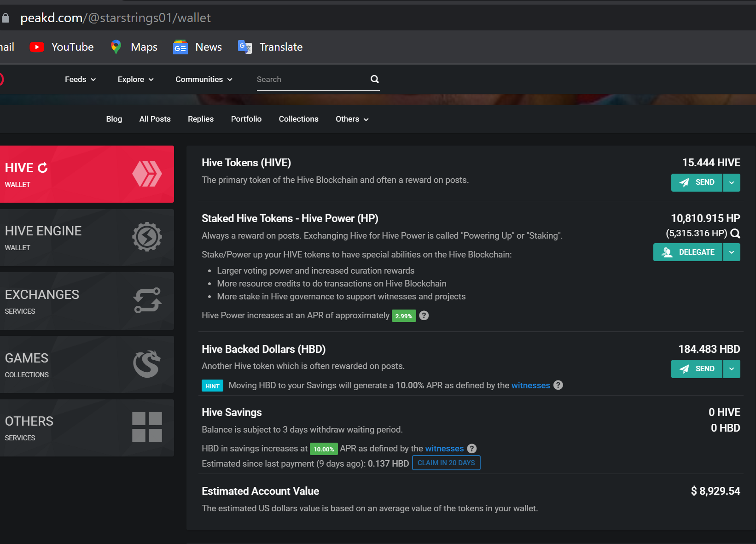756x544 pixels.
Task: Click the Exchanges swap arrows icon
Action: point(147,300)
